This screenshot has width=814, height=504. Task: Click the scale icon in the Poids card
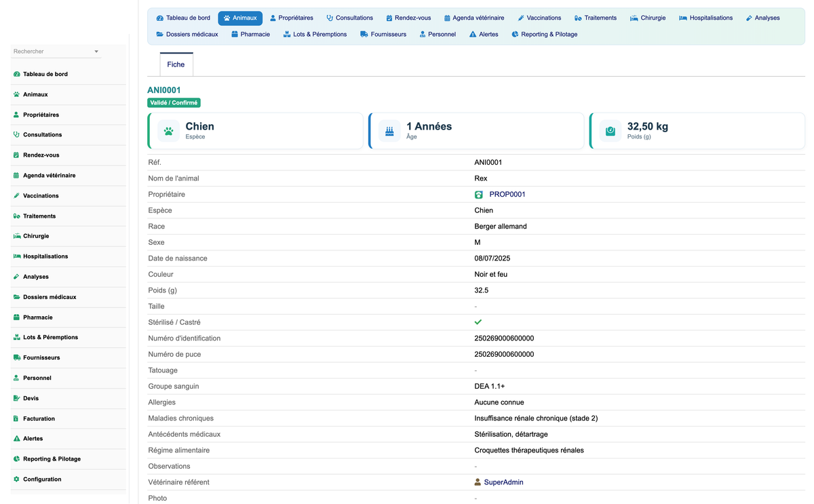tap(610, 131)
